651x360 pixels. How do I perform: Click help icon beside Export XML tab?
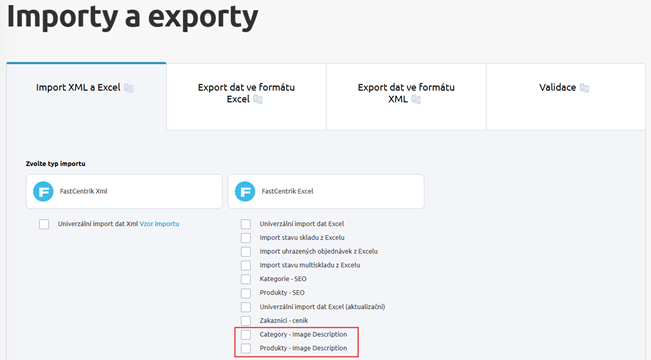[x=416, y=99]
